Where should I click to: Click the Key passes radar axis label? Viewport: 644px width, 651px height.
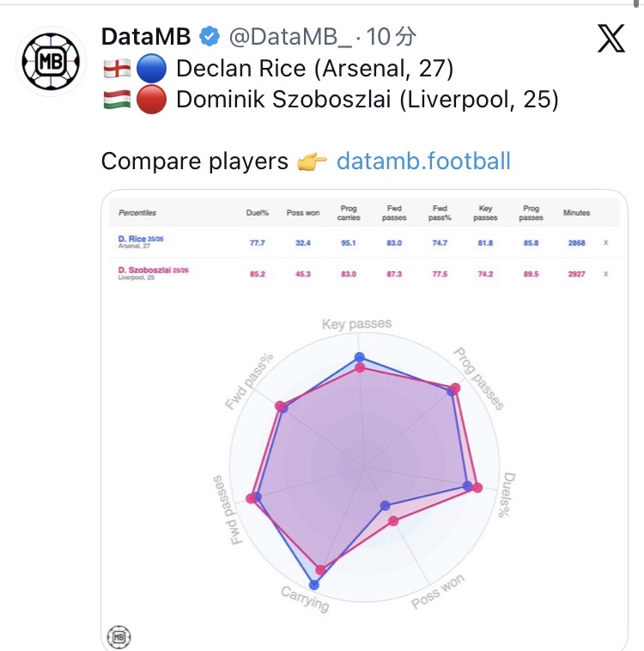tap(356, 324)
